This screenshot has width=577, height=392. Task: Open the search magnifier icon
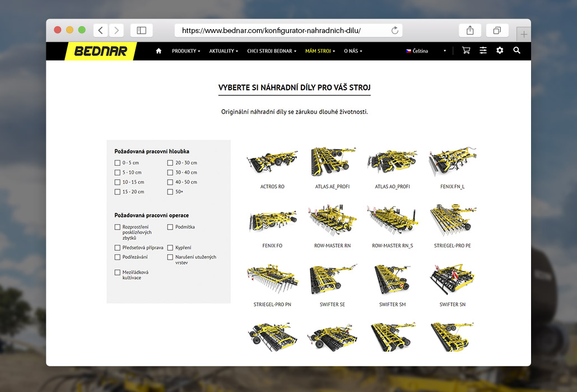click(x=516, y=50)
